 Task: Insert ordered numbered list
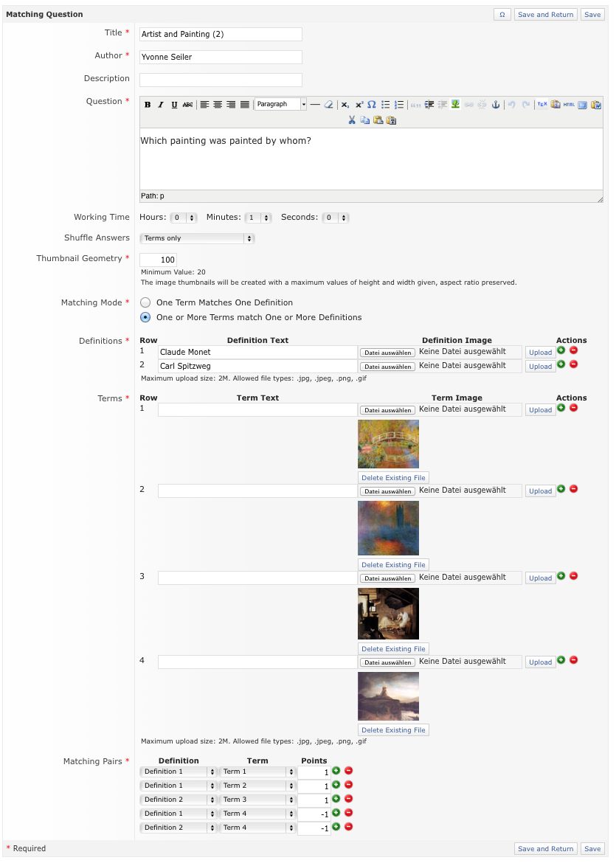(399, 105)
